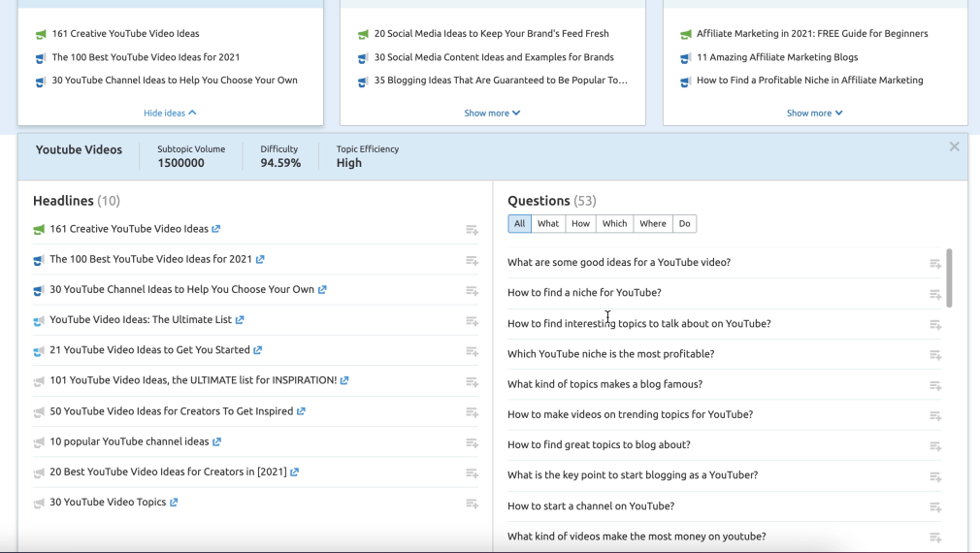Click the Subtopic Volume value 1500000

pos(180,163)
